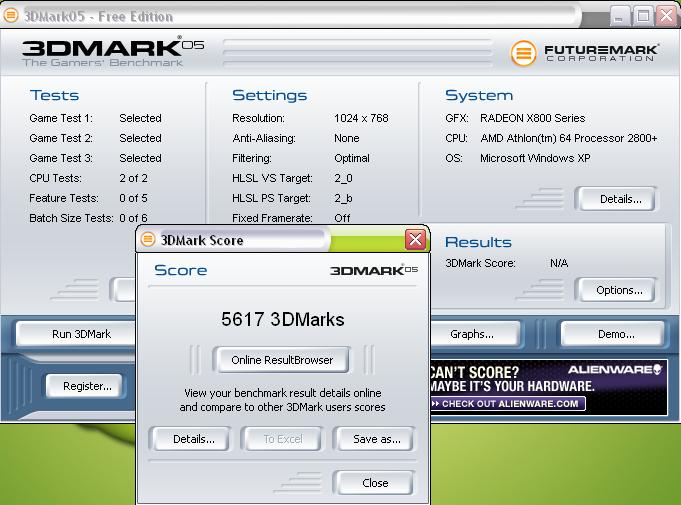Click the 3DMark Score N/A value

click(559, 263)
